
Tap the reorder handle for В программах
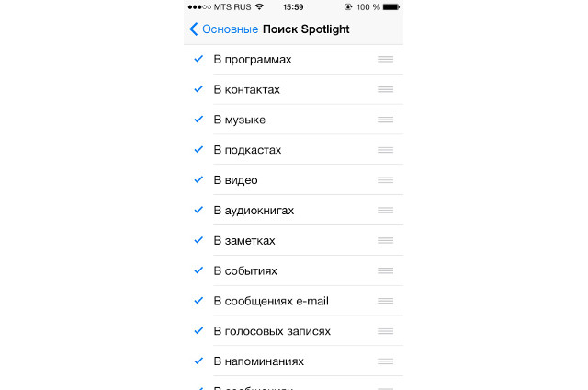385,60
